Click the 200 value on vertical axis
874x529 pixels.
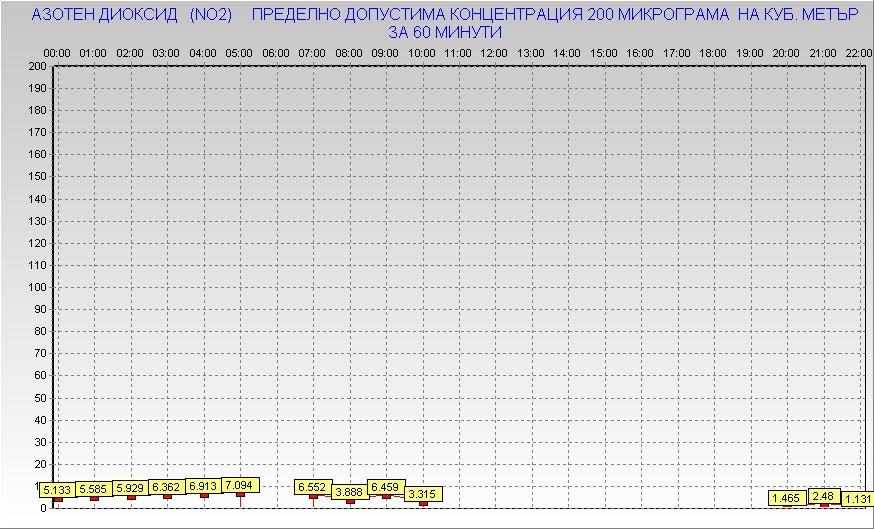pos(38,66)
